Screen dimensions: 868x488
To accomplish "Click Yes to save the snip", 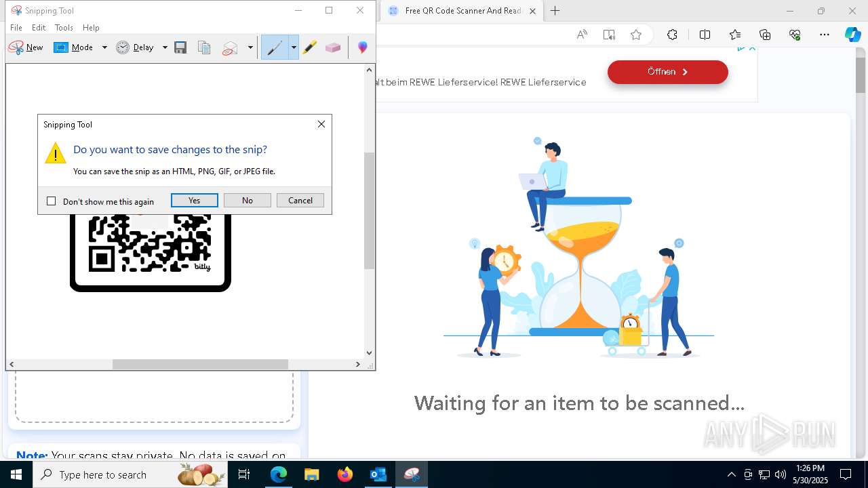I will (195, 201).
